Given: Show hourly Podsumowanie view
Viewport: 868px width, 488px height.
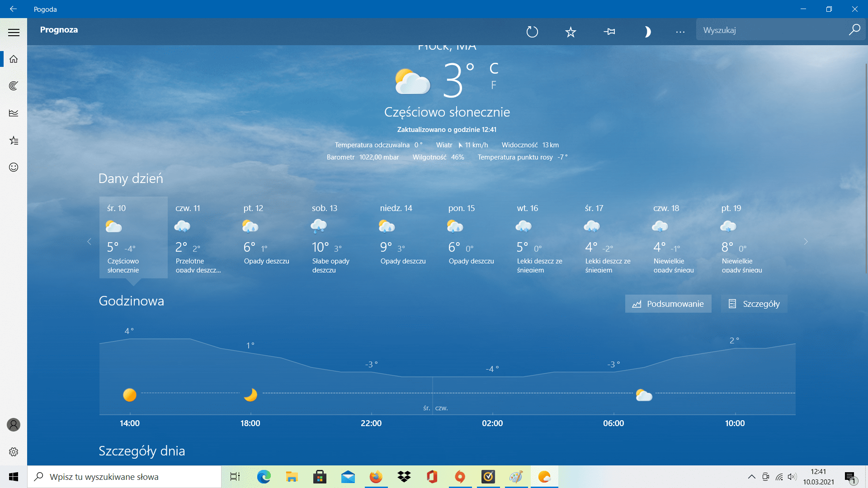Looking at the screenshot, I should click(668, 304).
